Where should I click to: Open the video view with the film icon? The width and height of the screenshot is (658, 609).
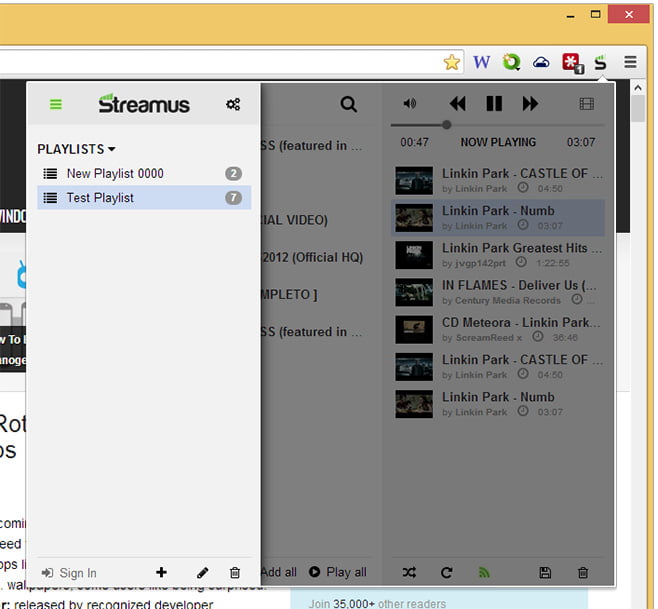tap(586, 104)
